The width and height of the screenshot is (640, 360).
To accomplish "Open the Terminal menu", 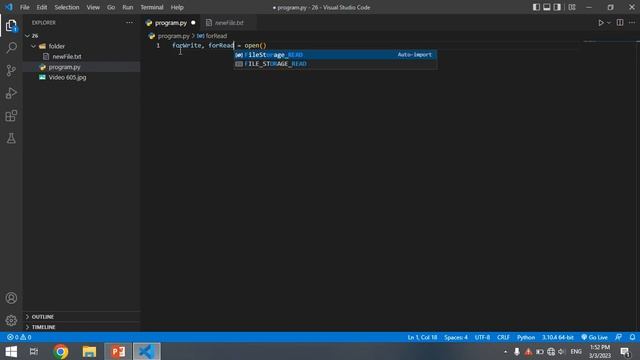I will coord(152,7).
